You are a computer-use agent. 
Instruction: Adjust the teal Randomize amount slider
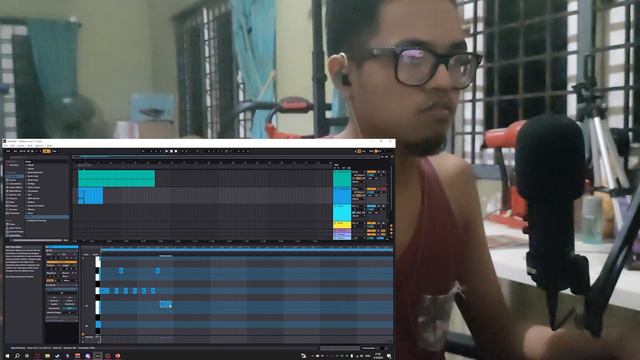pyautogui.click(x=69, y=309)
